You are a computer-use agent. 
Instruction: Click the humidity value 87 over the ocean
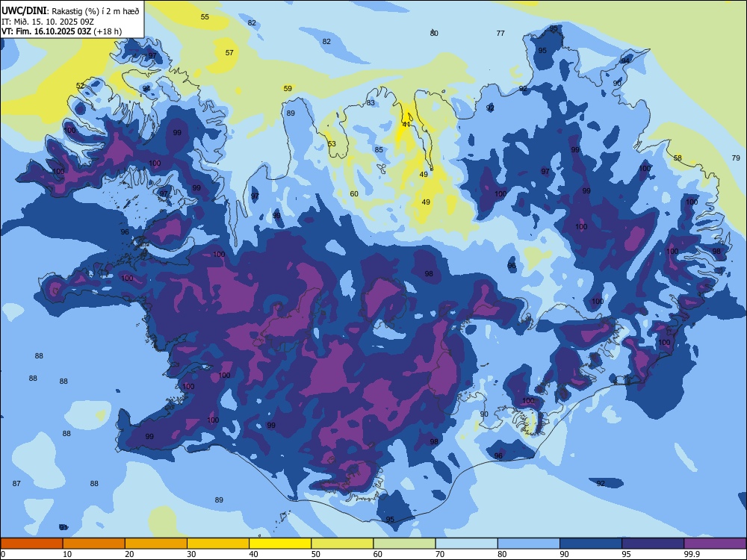pos(16,483)
